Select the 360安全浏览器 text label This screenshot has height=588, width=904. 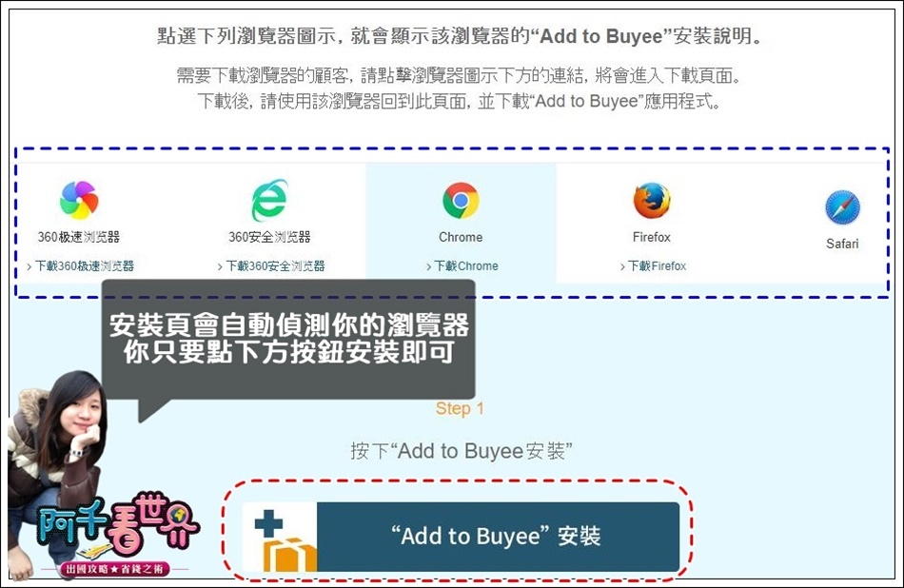tap(269, 237)
